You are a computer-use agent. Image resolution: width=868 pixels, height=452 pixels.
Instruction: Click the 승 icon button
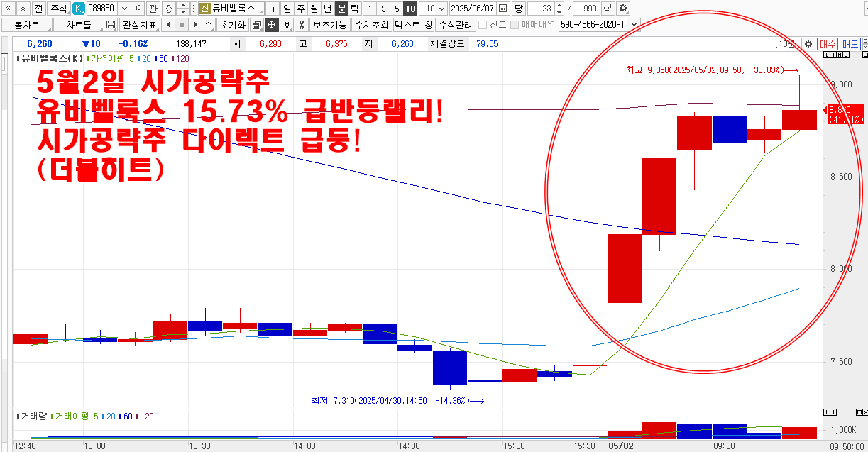pyautogui.click(x=168, y=9)
